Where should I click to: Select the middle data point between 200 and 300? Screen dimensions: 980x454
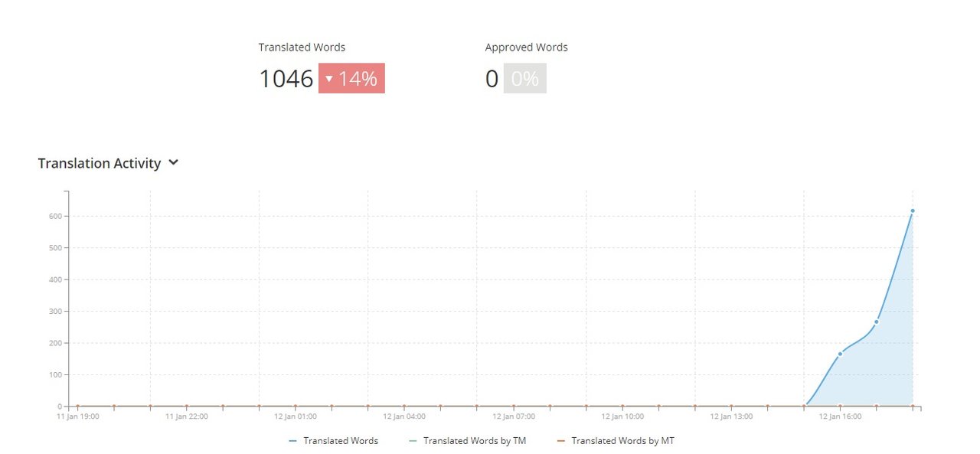876,322
